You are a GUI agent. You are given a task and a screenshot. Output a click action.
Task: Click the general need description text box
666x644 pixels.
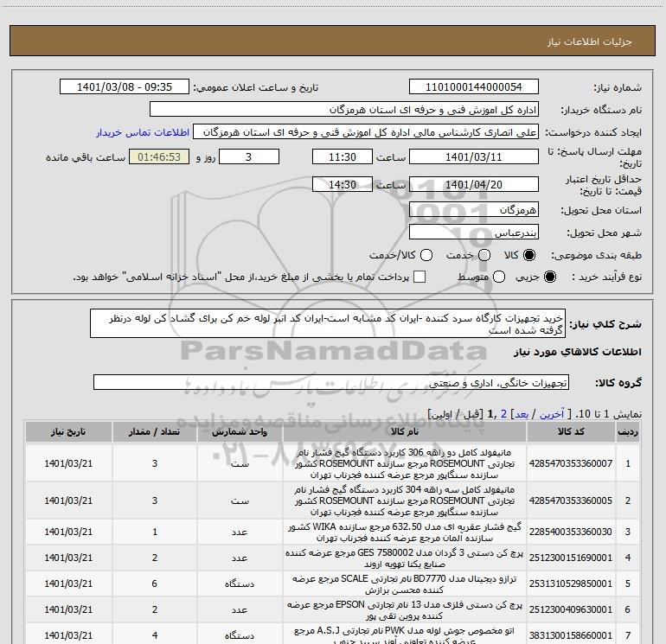[328, 323]
